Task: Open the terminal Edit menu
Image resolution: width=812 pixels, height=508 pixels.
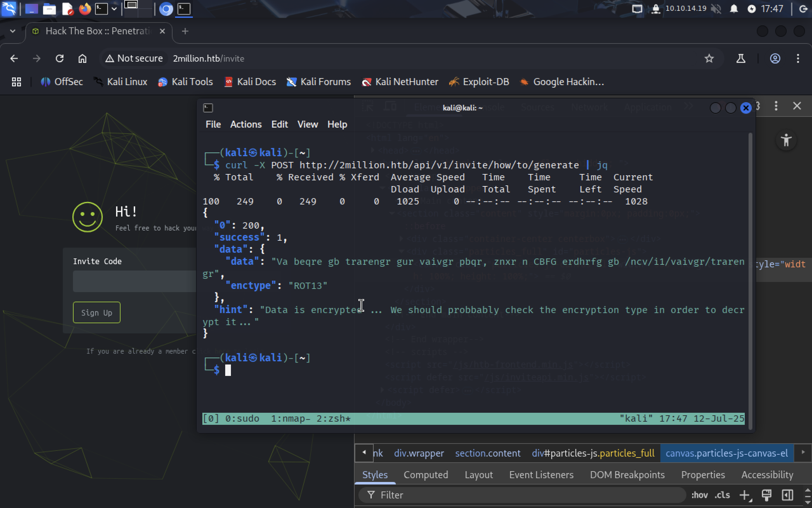Action: [279, 124]
